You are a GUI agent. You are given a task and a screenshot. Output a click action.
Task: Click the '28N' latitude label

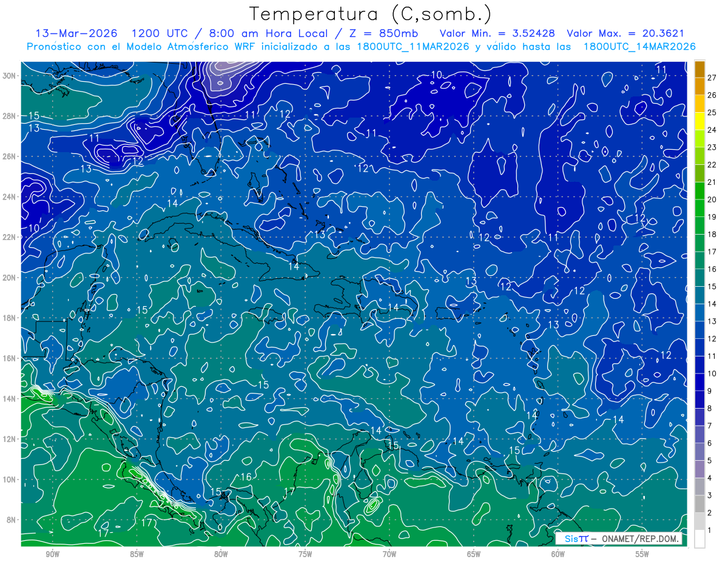[8, 116]
